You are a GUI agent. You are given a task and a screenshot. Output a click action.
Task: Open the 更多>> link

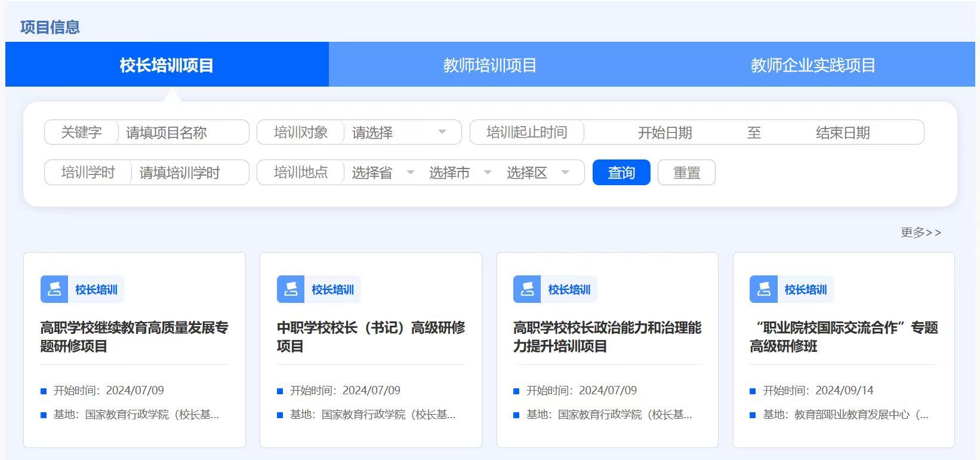pyautogui.click(x=920, y=232)
